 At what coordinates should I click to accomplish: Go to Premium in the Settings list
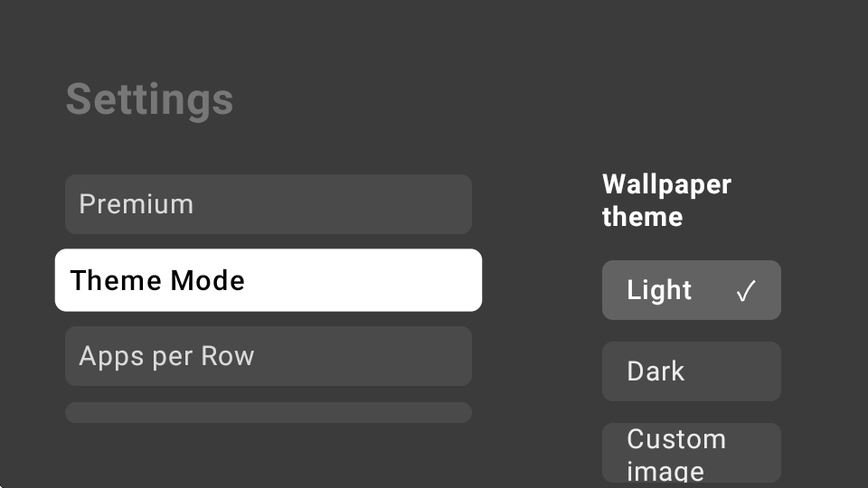click(269, 204)
